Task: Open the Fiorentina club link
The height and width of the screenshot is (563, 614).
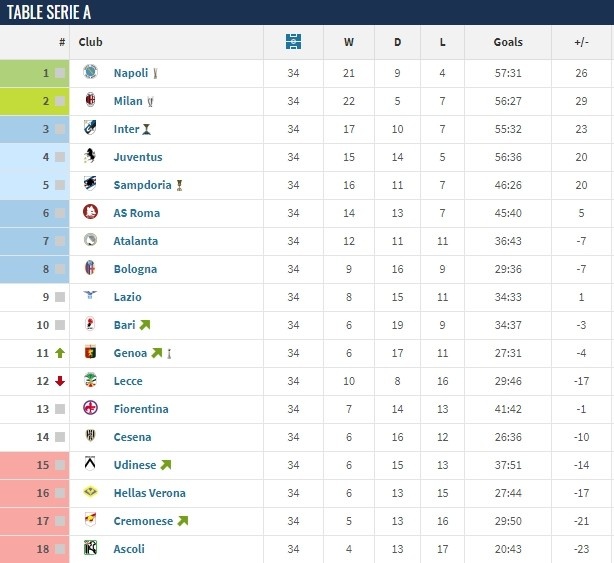Action: coord(141,409)
